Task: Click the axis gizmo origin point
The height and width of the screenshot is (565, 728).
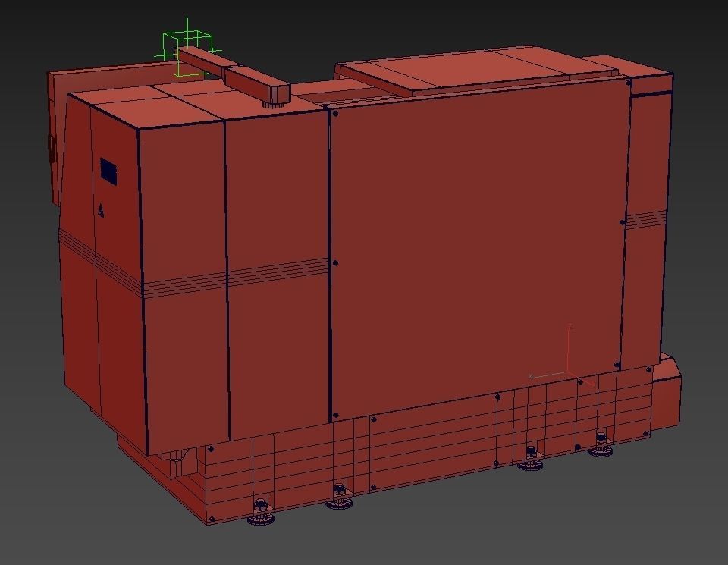Action: [567, 373]
